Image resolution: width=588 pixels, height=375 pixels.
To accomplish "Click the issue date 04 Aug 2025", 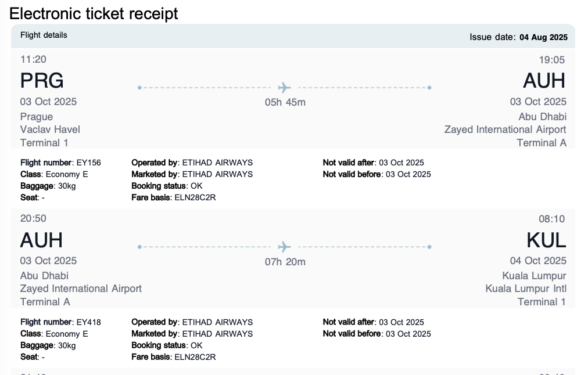I will (543, 37).
